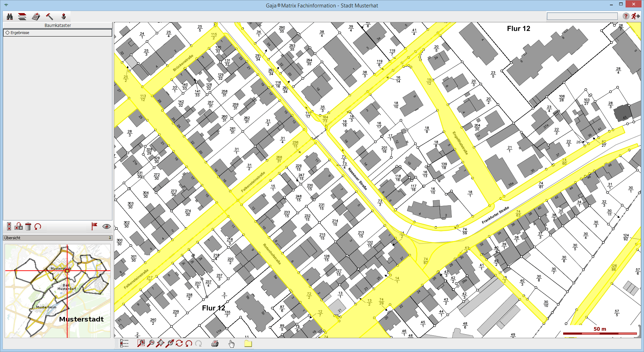644x352 pixels.
Task: Click the joystick navigation icon
Action: coord(63,17)
